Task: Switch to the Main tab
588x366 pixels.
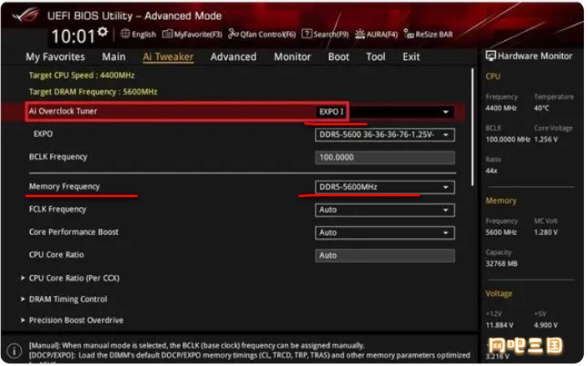Action: pyautogui.click(x=114, y=57)
